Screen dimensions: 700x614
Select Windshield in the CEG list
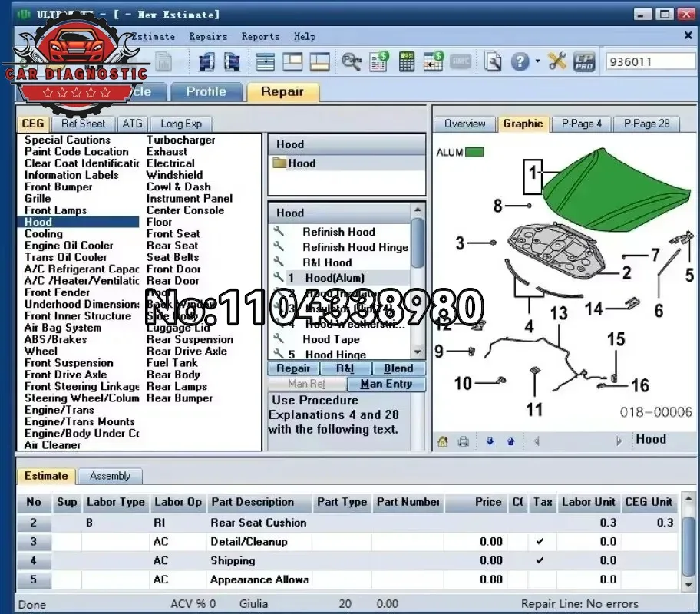point(174,175)
